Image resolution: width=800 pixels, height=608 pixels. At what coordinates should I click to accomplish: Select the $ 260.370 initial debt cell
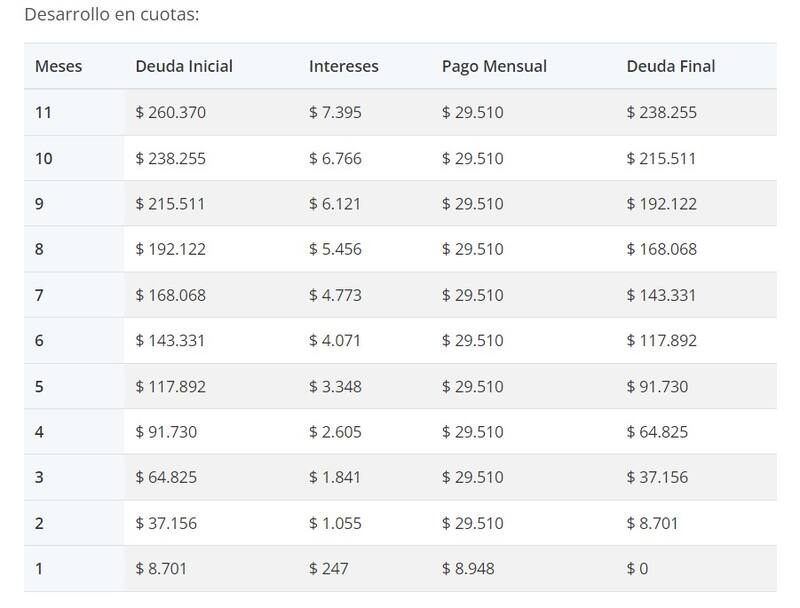coord(170,113)
